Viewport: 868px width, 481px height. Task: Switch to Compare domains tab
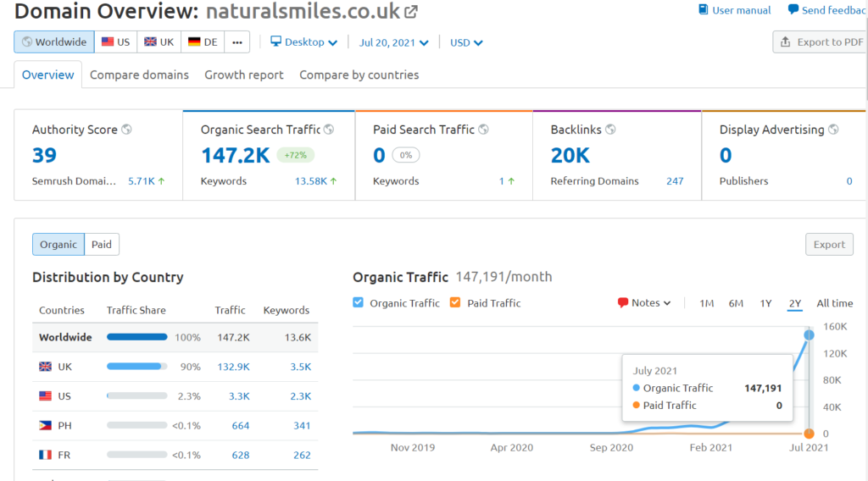(x=139, y=75)
